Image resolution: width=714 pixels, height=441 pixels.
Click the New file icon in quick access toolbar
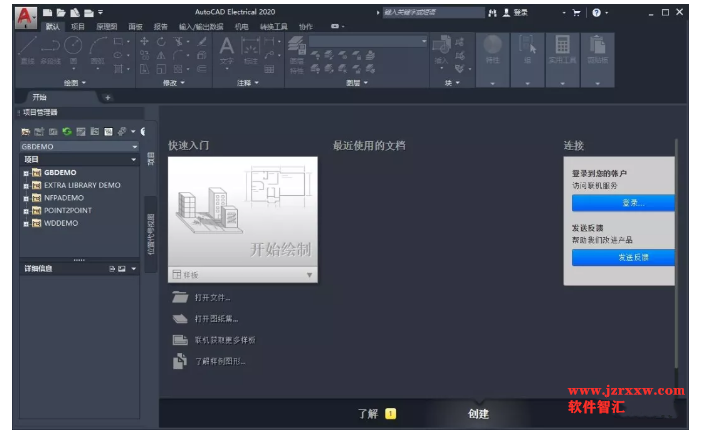[47, 13]
